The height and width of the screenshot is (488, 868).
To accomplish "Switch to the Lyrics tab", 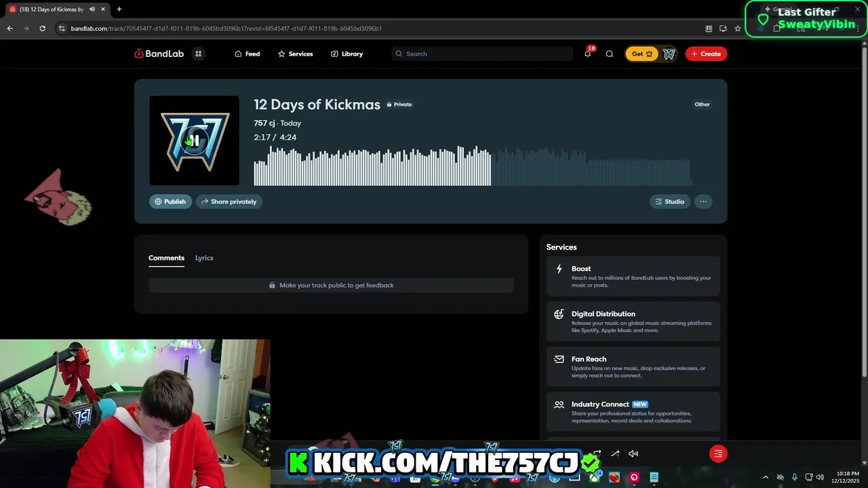I will click(x=204, y=258).
